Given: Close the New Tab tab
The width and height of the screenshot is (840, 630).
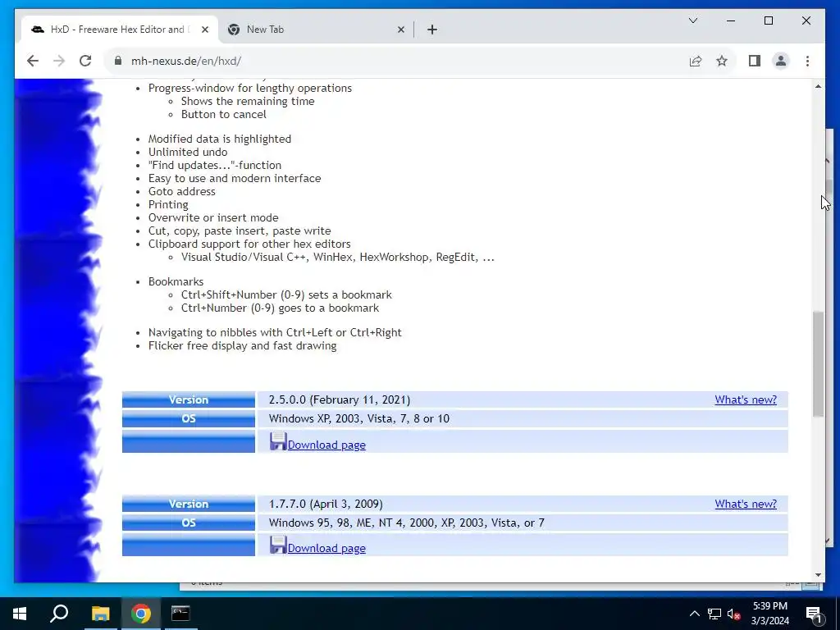Looking at the screenshot, I should click(400, 30).
